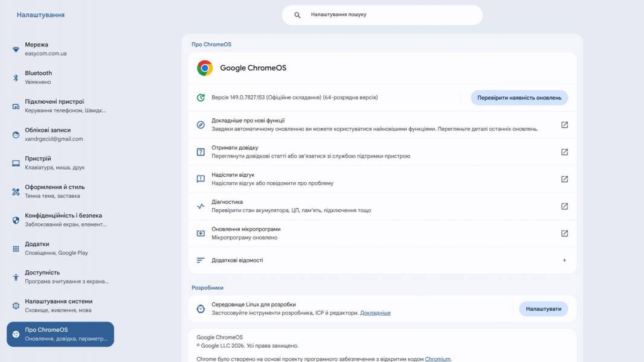Click the update refresh icon beside version
The image size is (644, 362).
tap(201, 98)
